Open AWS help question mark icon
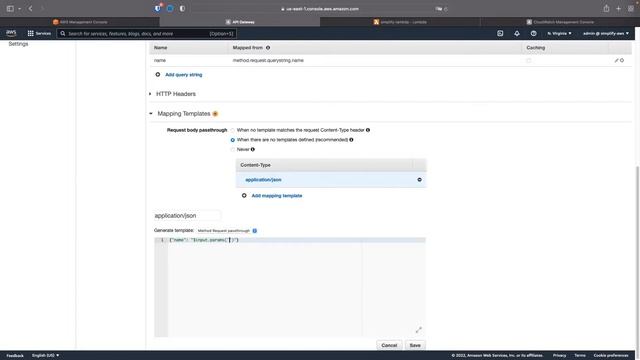 (533, 33)
